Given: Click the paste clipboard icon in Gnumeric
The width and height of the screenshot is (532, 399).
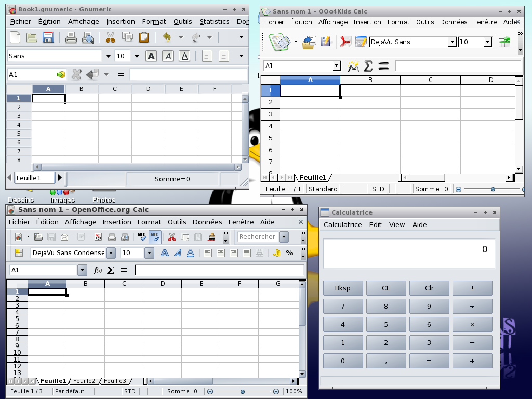Looking at the screenshot, I should (x=144, y=37).
